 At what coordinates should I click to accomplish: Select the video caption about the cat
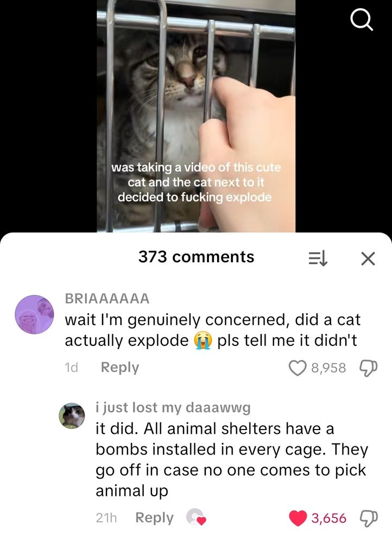[195, 182]
